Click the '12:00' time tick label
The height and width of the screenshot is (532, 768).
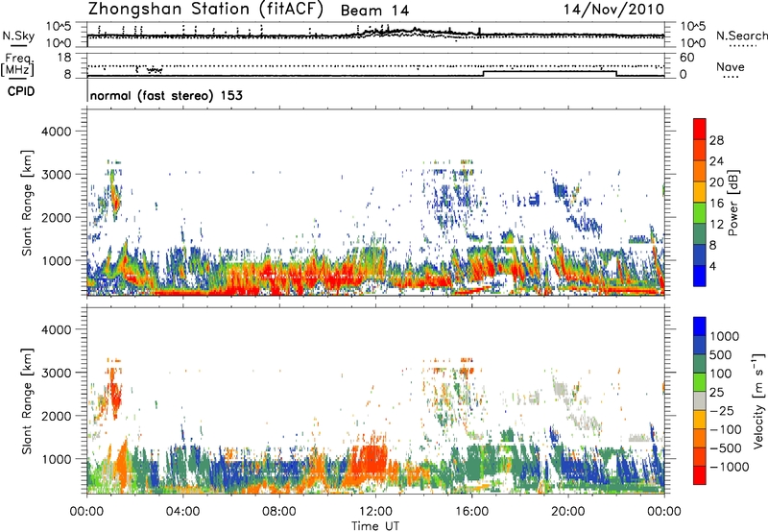click(375, 512)
